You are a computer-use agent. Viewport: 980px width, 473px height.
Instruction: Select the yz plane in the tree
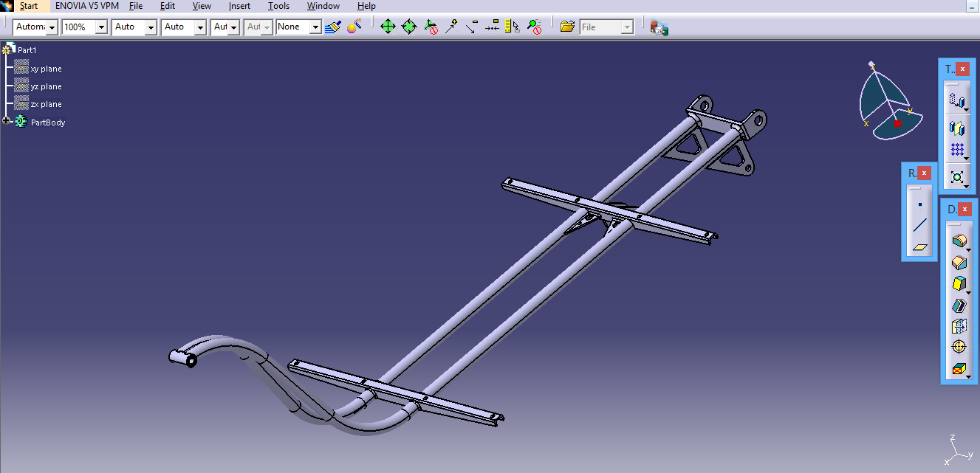tap(47, 86)
